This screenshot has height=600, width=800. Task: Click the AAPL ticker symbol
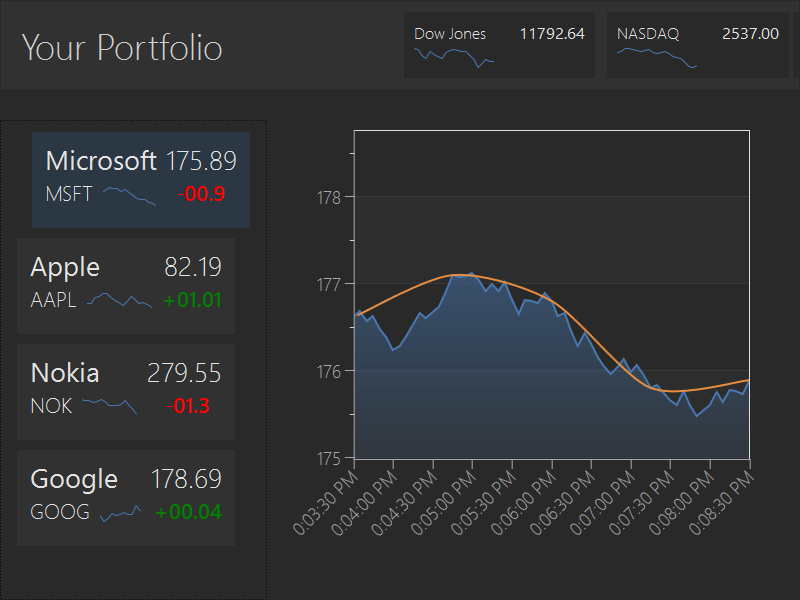[x=54, y=300]
